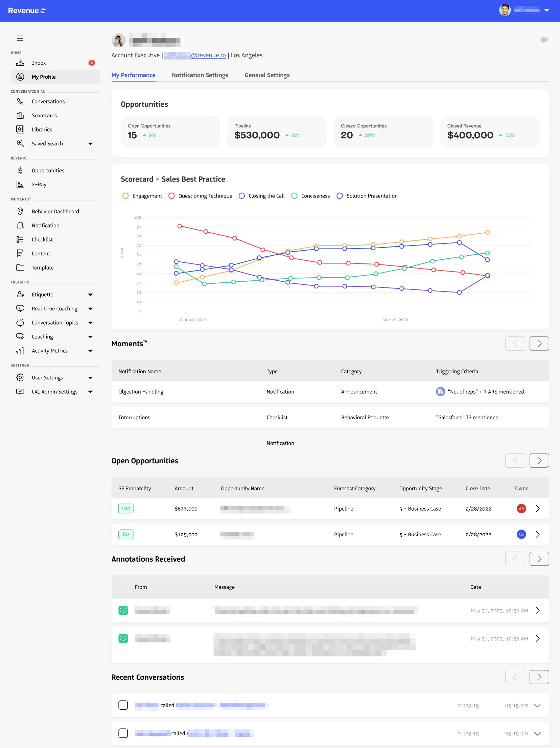Click the CAI Admin Settings monitor icon

pos(20,392)
